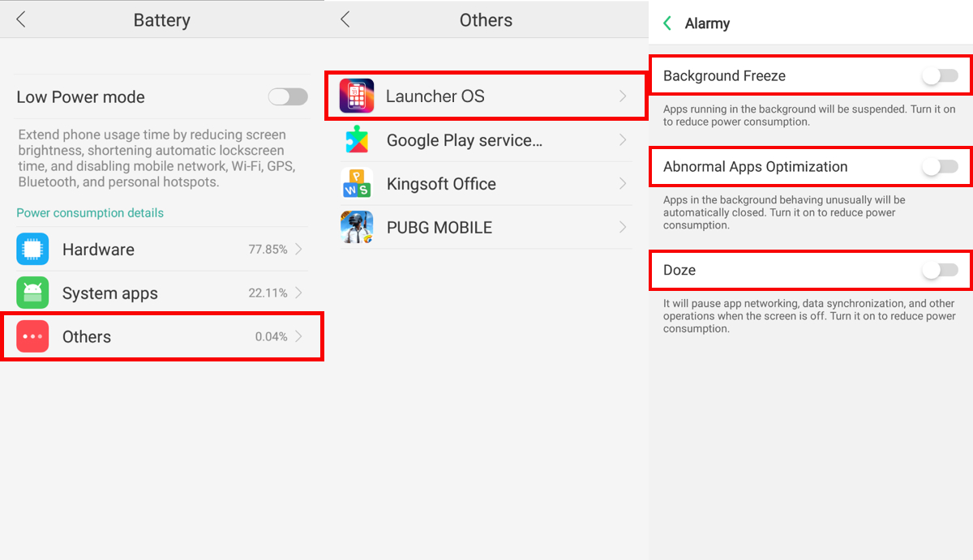
Task: Tap back arrow on Others screen
Action: pyautogui.click(x=345, y=20)
